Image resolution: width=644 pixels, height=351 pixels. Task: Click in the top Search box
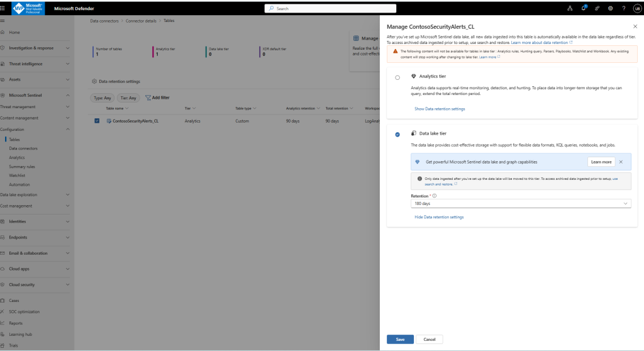[x=330, y=8]
